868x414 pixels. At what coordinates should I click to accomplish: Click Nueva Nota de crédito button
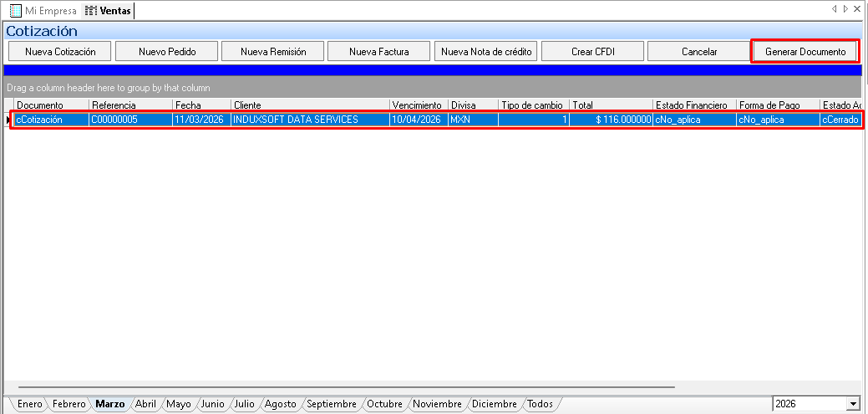pyautogui.click(x=486, y=52)
